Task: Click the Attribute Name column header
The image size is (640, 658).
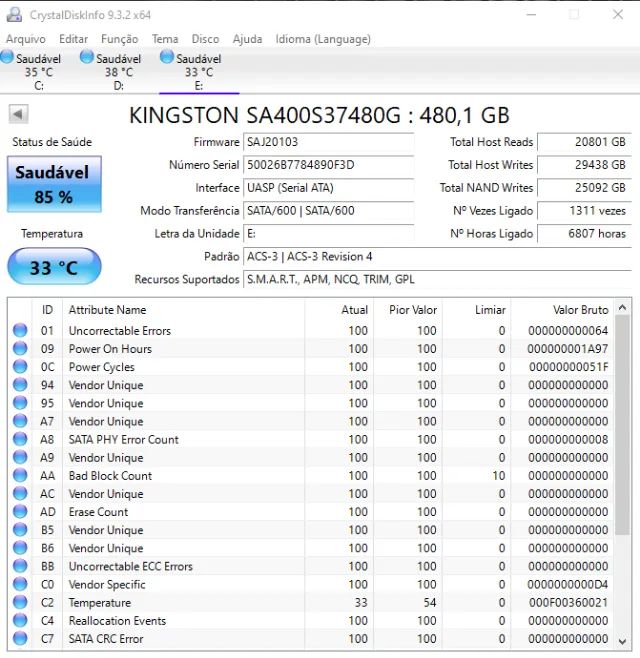Action: coord(183,310)
